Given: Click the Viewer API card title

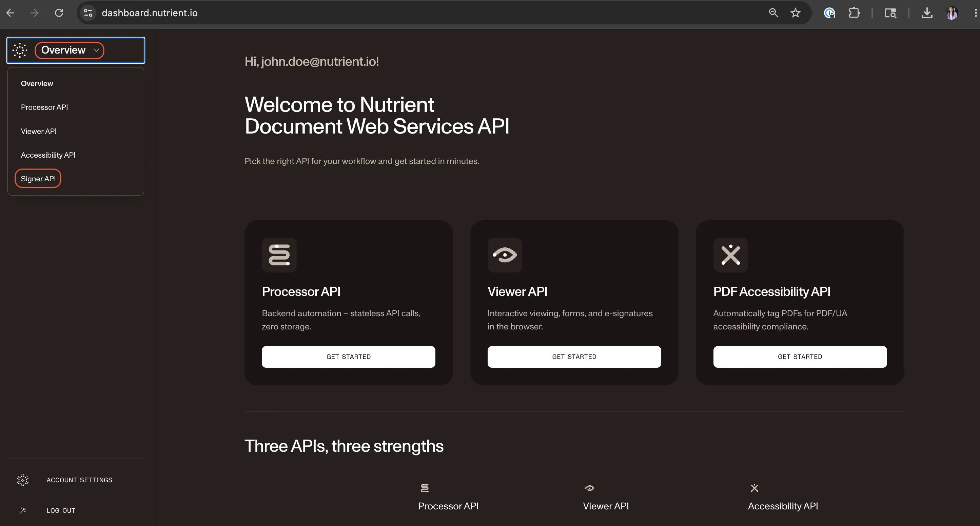Looking at the screenshot, I should [x=517, y=292].
